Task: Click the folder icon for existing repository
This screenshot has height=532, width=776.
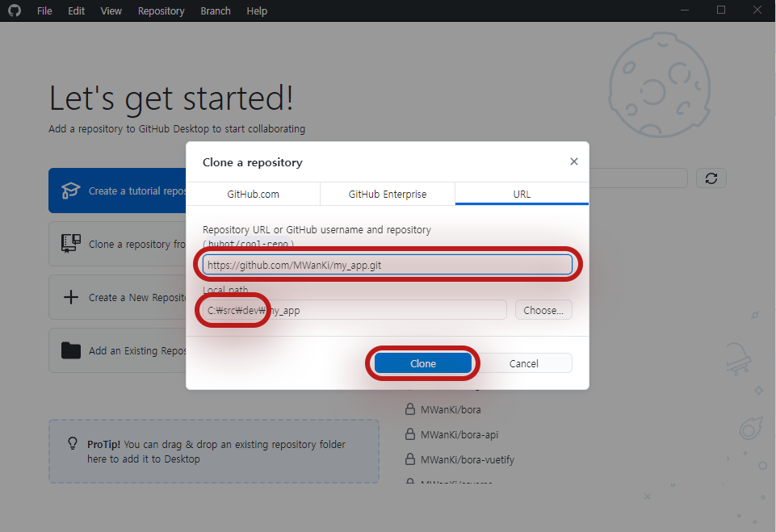Action: coord(71,350)
